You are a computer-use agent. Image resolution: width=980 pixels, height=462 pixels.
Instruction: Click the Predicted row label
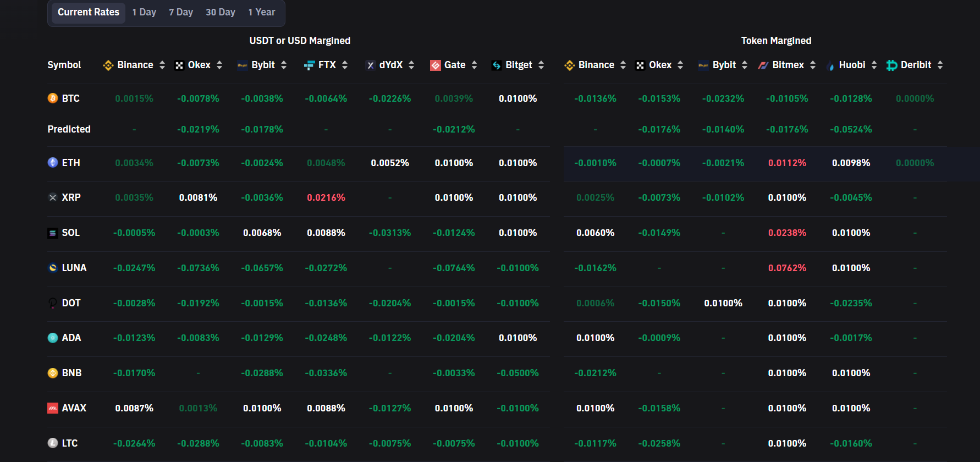click(69, 129)
